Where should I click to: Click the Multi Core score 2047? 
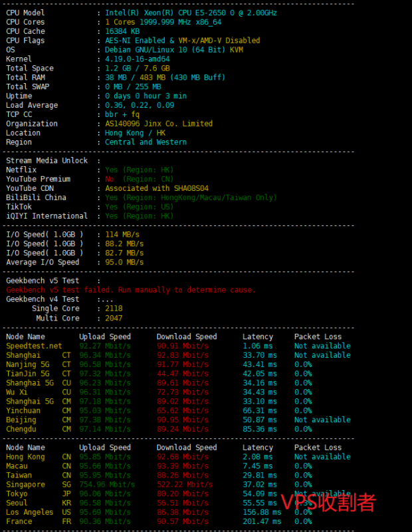click(x=114, y=318)
